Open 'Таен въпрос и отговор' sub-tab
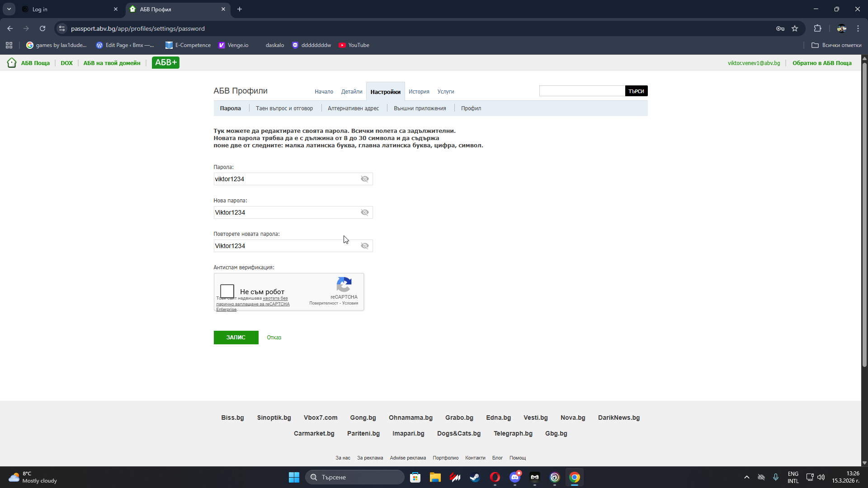 (x=284, y=108)
